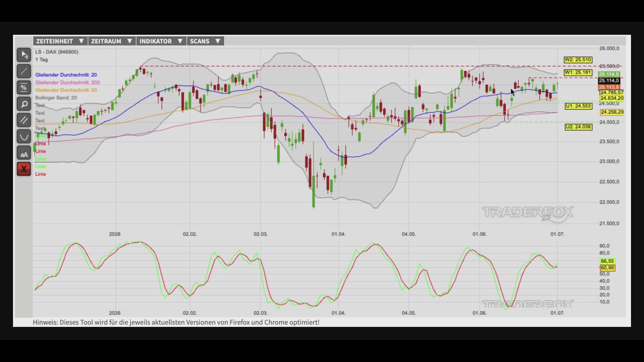Screen dimensions: 644x362
Task: Toggle Gleitender Durchschnitt: 20 legend entry
Action: tap(66, 75)
